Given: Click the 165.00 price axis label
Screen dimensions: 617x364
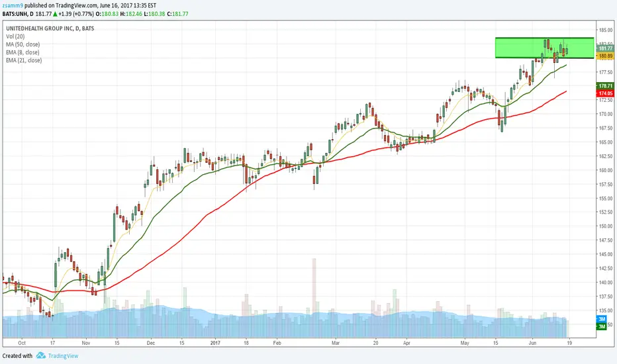Looking at the screenshot, I should pos(606,142).
